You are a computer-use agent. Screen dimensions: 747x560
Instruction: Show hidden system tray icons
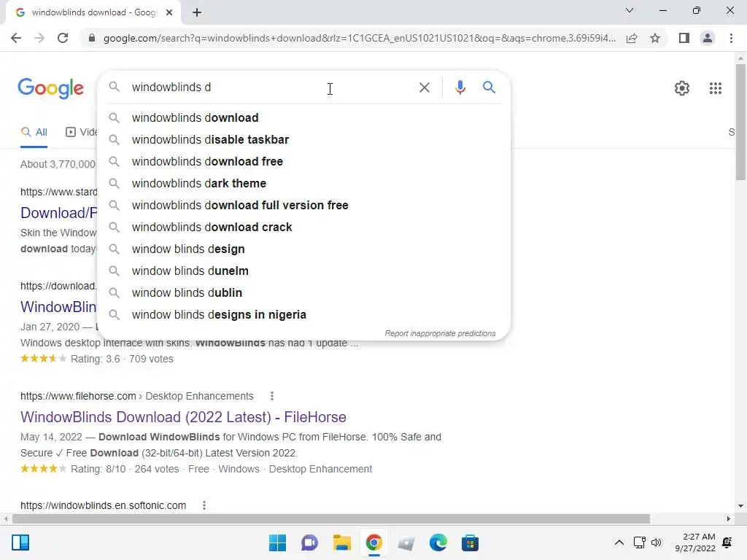619,542
